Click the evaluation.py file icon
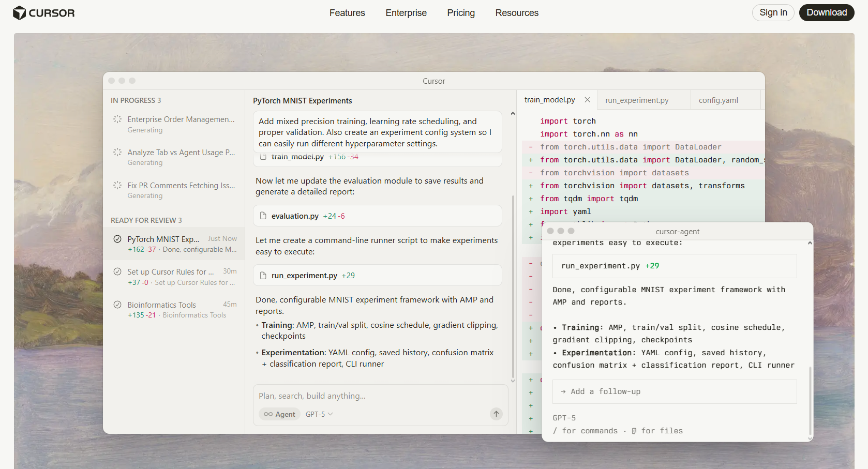Viewport: 868px width, 469px height. click(x=263, y=216)
